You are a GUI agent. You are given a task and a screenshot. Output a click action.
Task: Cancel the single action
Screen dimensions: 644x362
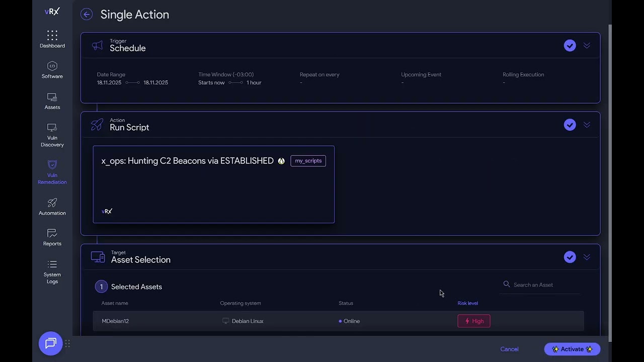click(509, 349)
